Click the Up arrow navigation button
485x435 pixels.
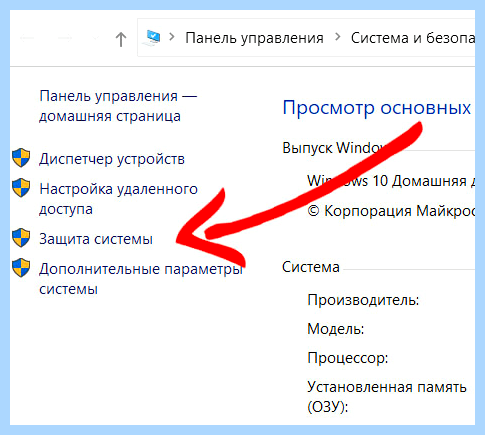(121, 39)
